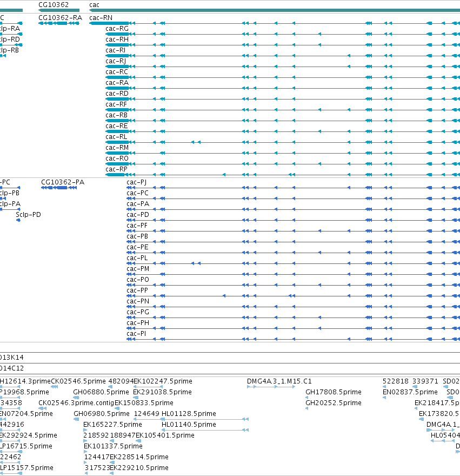Image resolution: width=460 pixels, height=476 pixels.
Task: Click the 482094 feature label
Action: click(x=121, y=381)
